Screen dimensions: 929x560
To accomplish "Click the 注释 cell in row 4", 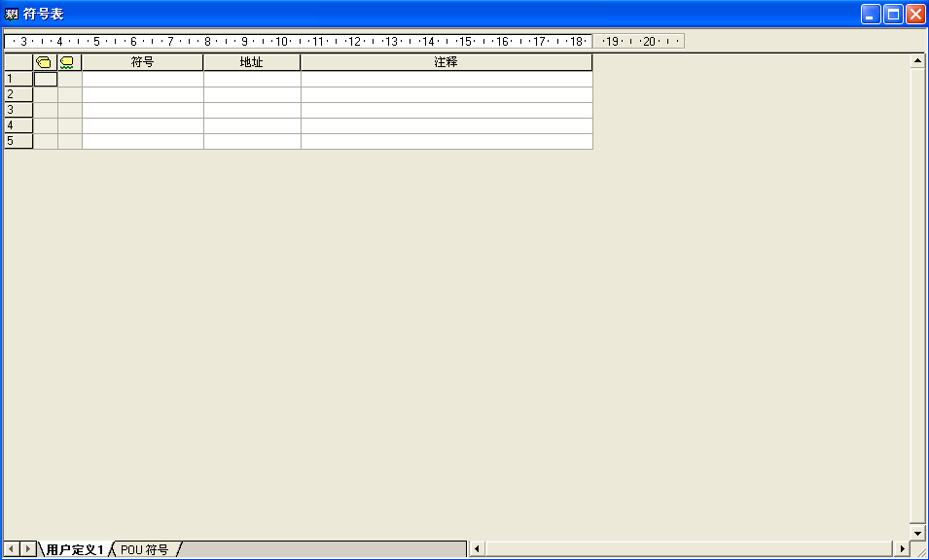I will coord(446,125).
